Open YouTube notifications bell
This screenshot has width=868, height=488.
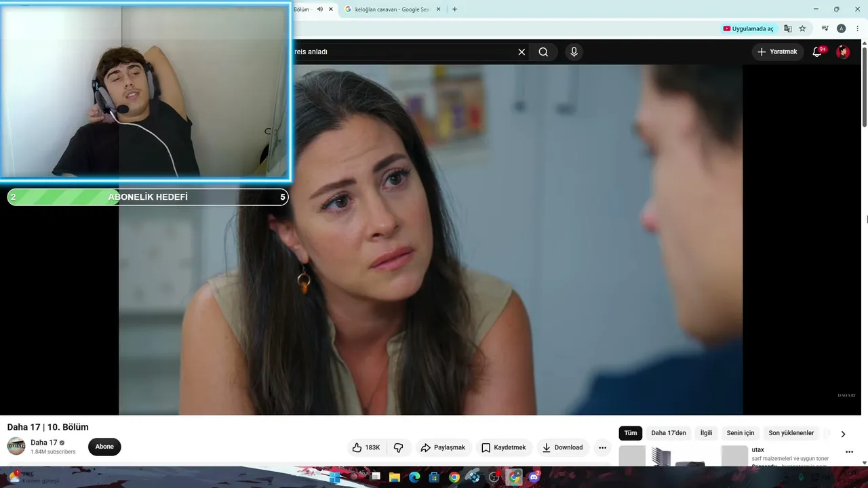[x=817, y=52]
